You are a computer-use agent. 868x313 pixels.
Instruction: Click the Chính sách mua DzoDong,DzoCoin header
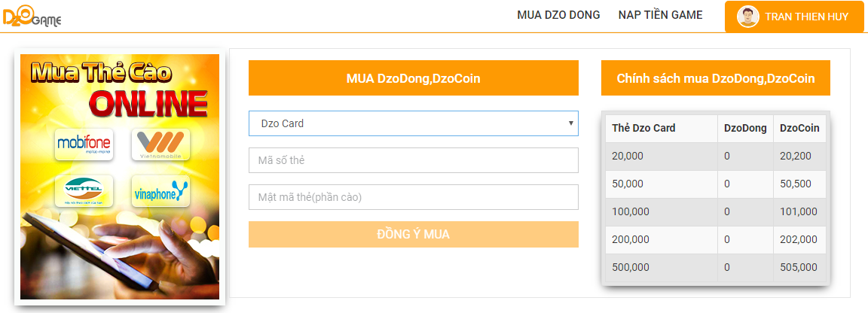[715, 78]
